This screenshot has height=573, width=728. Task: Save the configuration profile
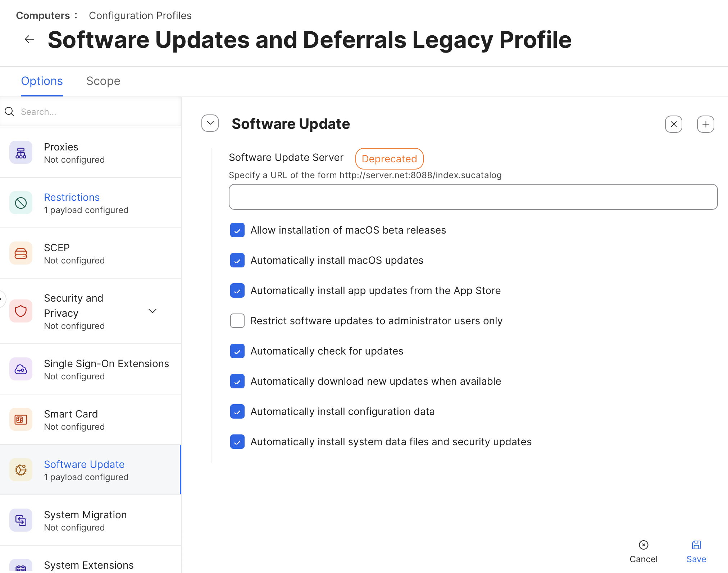pyautogui.click(x=696, y=551)
